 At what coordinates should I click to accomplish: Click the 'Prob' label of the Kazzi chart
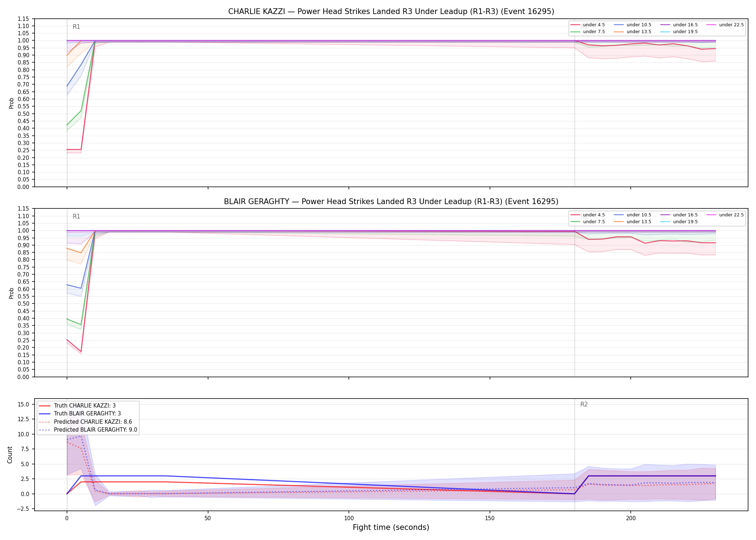[x=12, y=103]
